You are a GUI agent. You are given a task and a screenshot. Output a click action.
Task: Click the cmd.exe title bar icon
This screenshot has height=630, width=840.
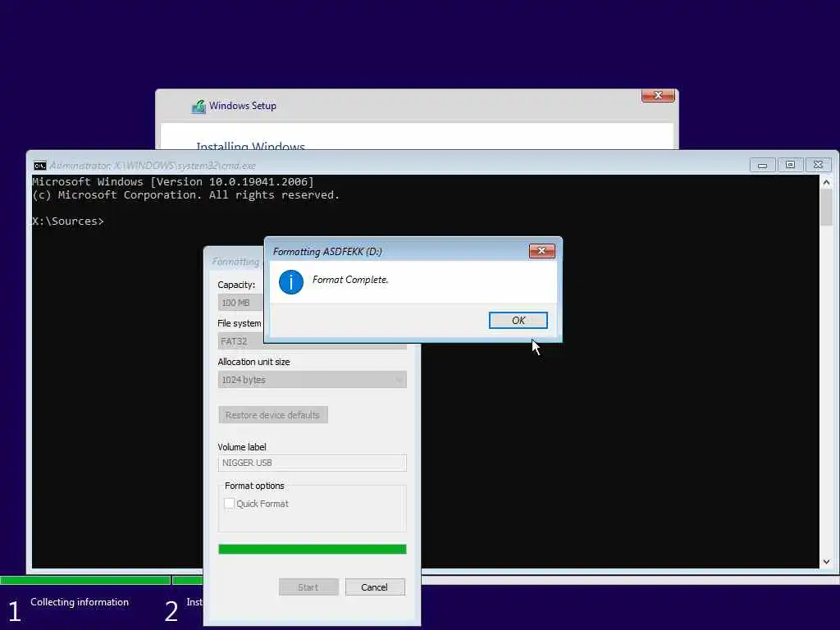39,166
